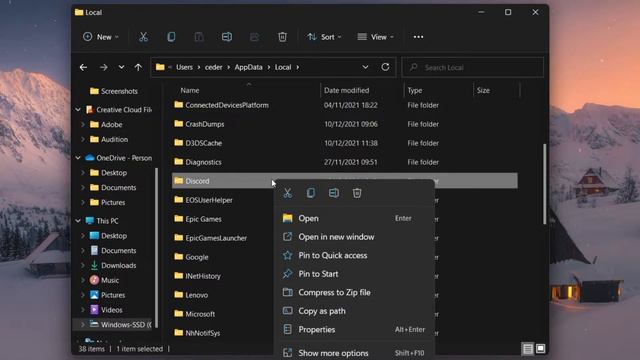Viewport: 640px width, 360px height.
Task: Click the file list vertical scrollbar
Action: click(x=544, y=184)
